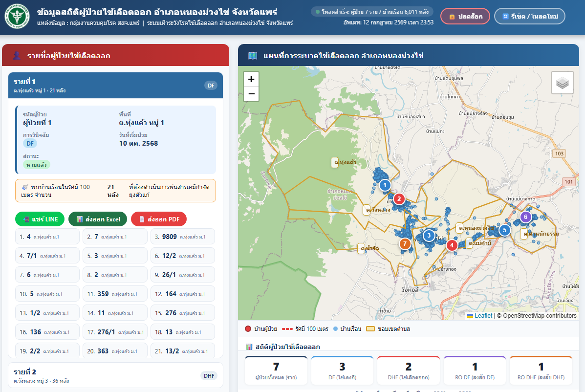Select house entry 12. 164

183,294
